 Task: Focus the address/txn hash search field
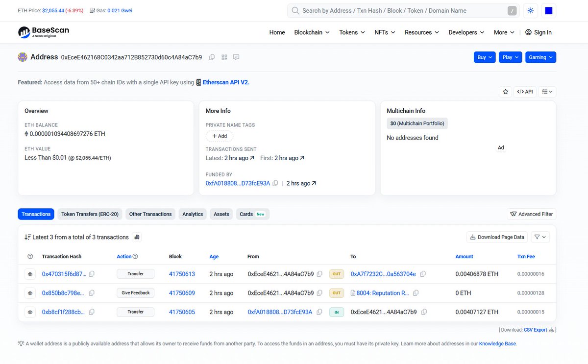[403, 11]
